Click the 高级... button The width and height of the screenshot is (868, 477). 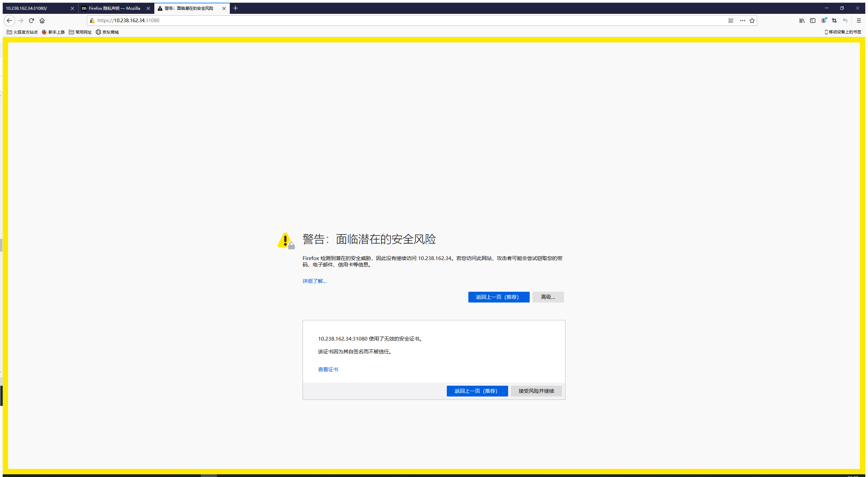[548, 297]
